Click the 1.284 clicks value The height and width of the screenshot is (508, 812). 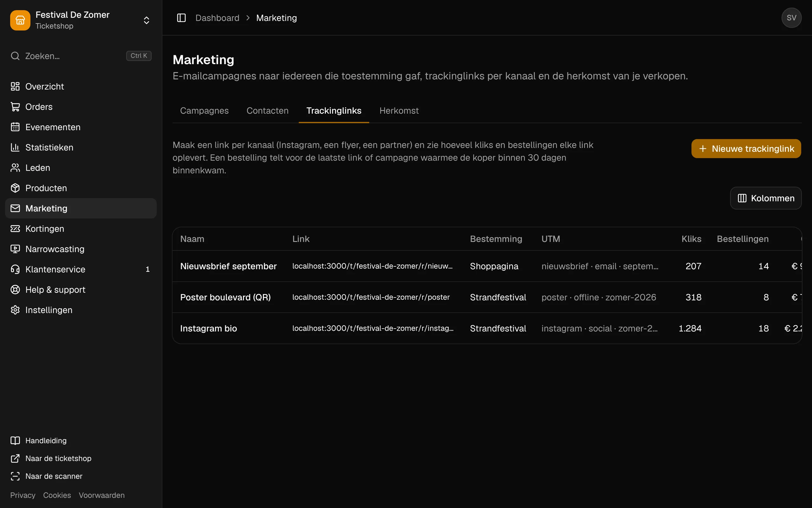click(x=690, y=328)
